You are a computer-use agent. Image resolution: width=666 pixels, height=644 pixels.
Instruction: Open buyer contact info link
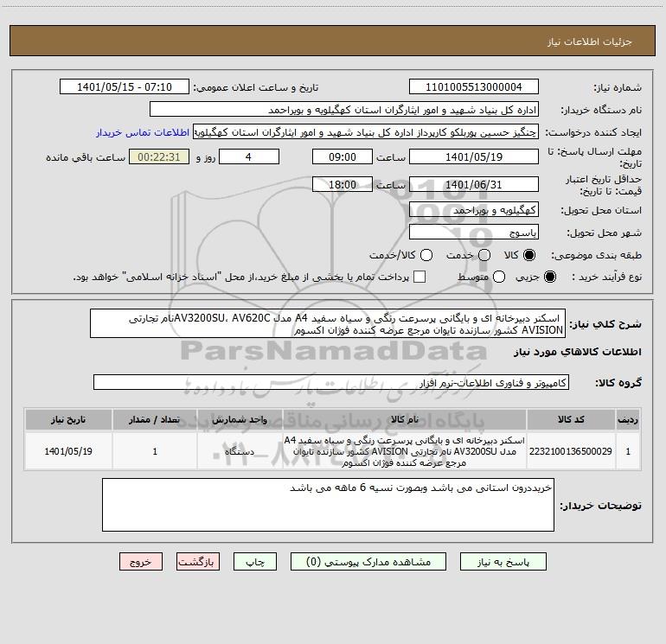(143, 132)
